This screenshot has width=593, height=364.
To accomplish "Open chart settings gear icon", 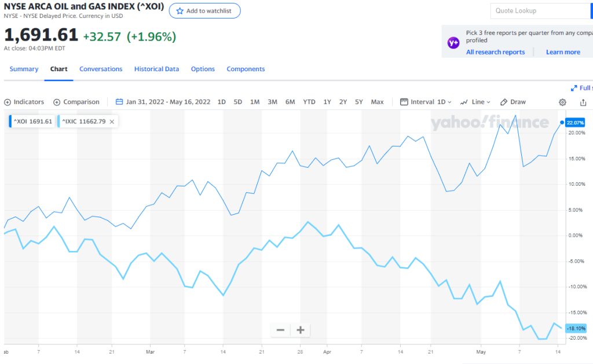I will (x=562, y=102).
